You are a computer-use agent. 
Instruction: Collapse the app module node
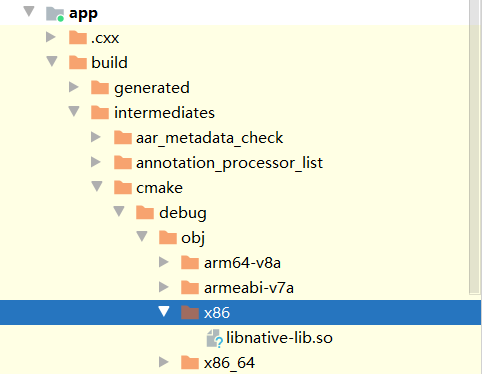(29, 12)
